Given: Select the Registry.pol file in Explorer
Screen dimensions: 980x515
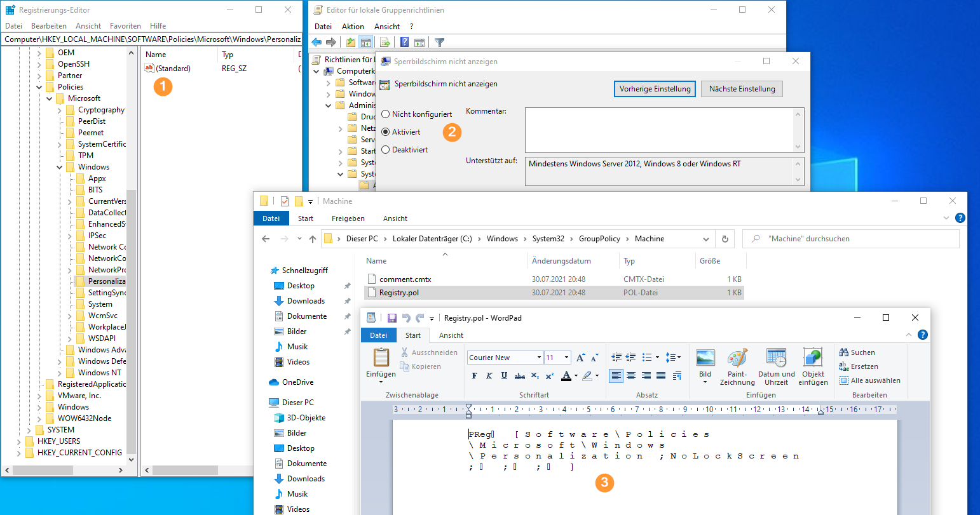Looking at the screenshot, I should [554, 293].
